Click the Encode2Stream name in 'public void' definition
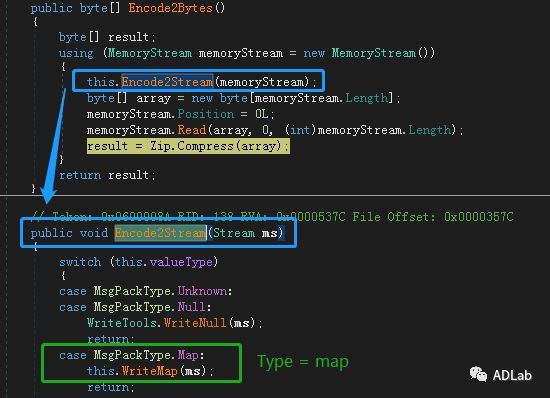Image resolution: width=550 pixels, height=398 pixels. pyautogui.click(x=160, y=233)
